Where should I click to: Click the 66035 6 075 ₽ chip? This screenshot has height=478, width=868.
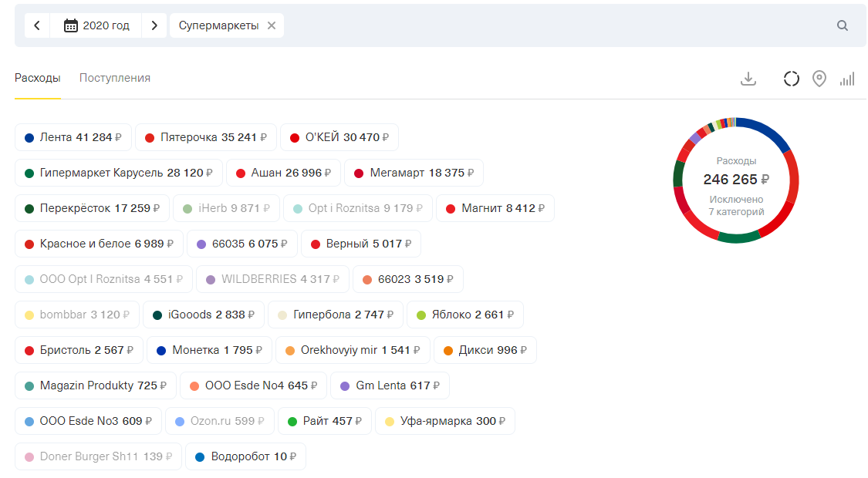click(242, 244)
